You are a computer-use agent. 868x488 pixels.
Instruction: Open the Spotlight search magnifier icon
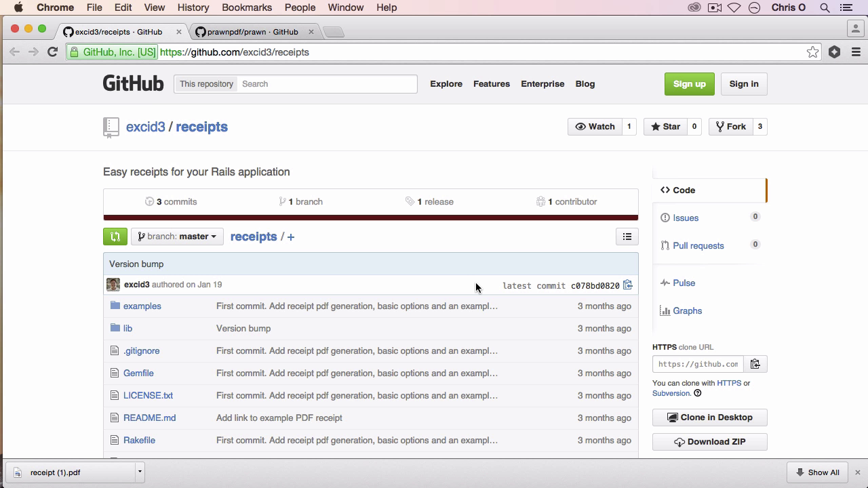(x=825, y=7)
